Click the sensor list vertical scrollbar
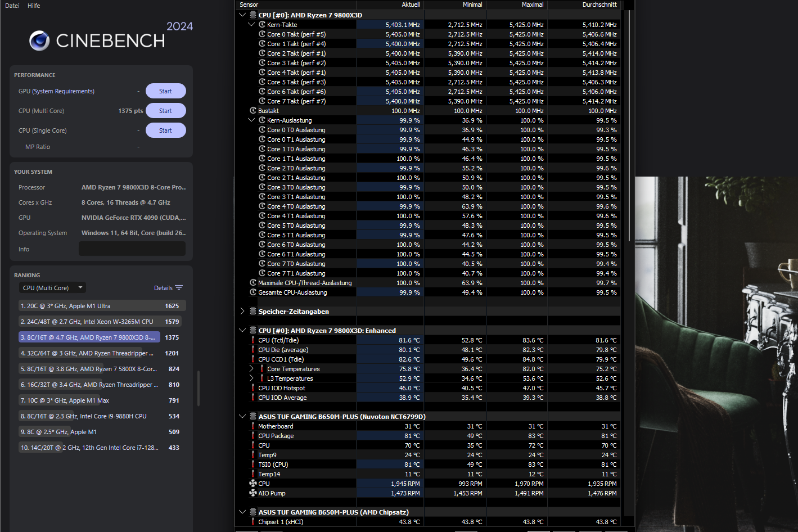The width and height of the screenshot is (798, 532). 628,127
